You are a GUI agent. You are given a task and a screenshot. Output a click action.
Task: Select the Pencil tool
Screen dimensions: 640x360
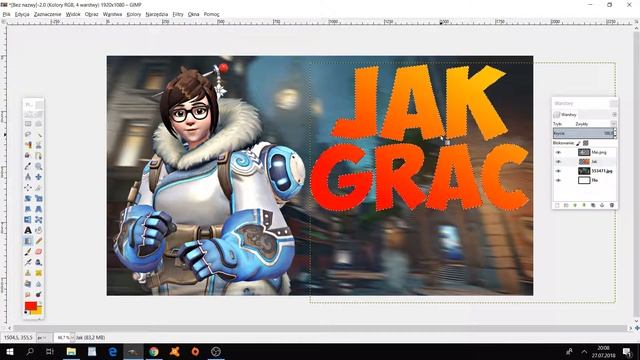click(38, 241)
